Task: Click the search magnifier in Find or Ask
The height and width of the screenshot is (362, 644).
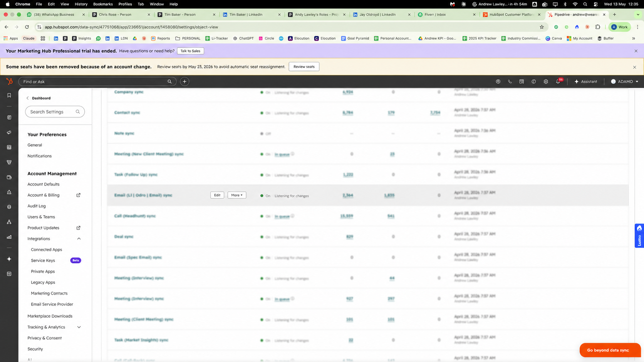Action: tap(169, 82)
